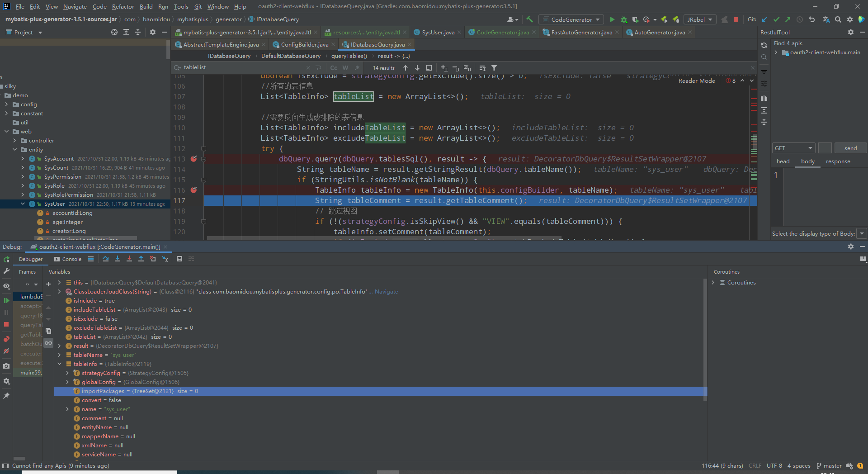Viewport: 868px width, 474px height.
Task: Toggle Reader Mode in editor
Action: (697, 81)
